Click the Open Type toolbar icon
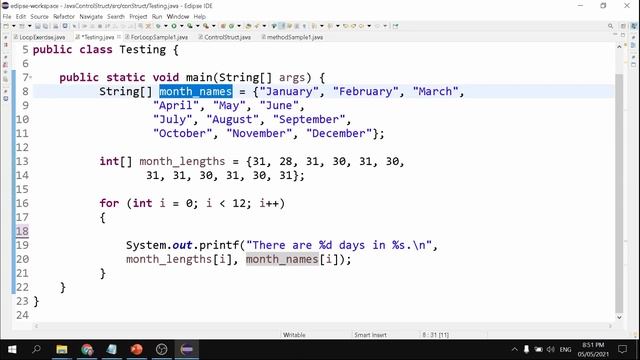This screenshot has width=640, height=360. [x=248, y=26]
